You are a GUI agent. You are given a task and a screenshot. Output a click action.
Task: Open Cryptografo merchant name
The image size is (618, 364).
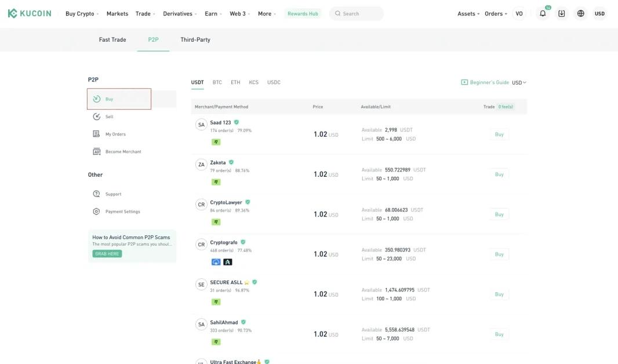point(224,242)
